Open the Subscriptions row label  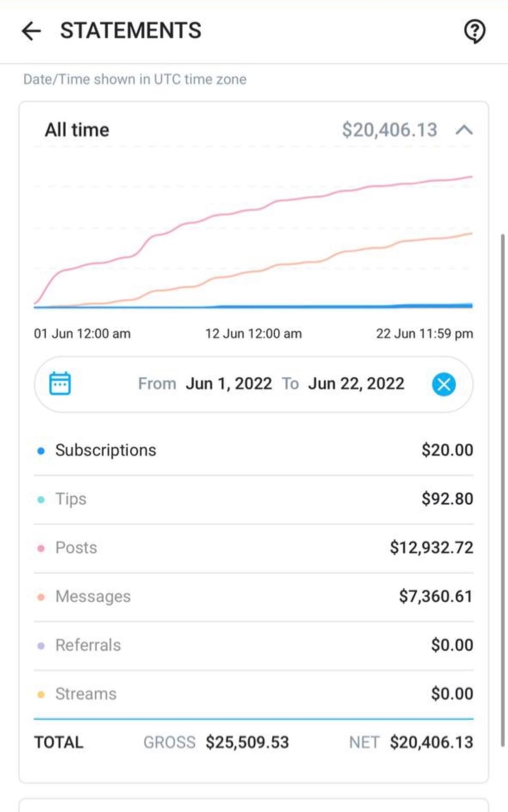(106, 450)
